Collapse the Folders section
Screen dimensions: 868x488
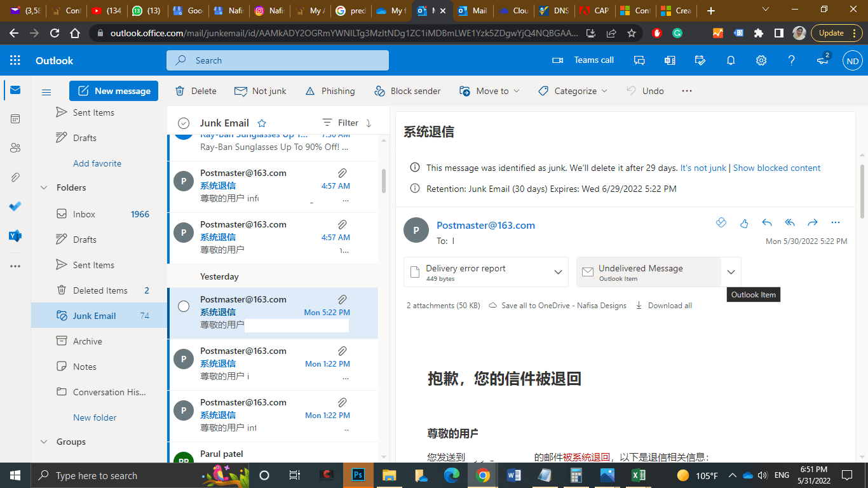coord(44,187)
